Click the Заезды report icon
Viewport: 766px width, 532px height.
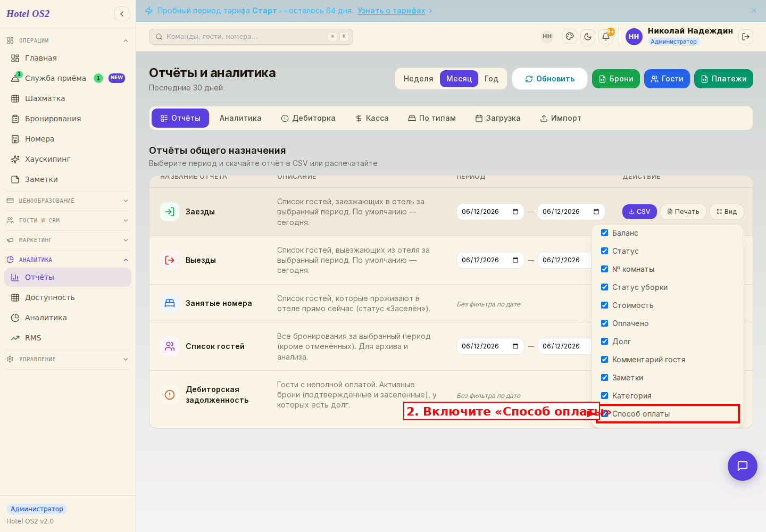[x=170, y=212]
